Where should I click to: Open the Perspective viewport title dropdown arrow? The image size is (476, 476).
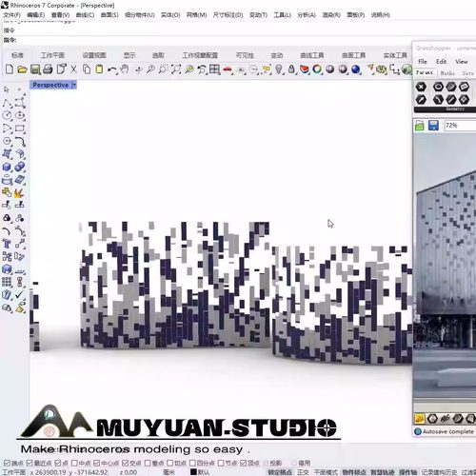point(74,85)
